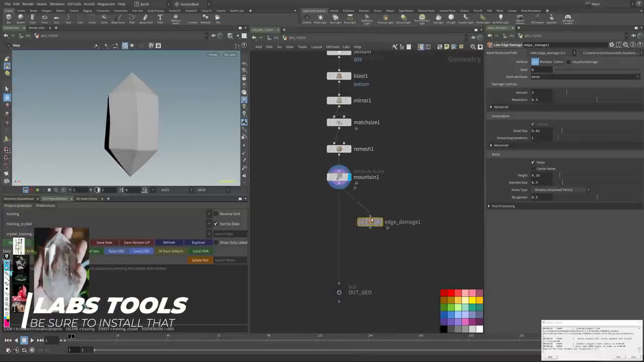Image resolution: width=644 pixels, height=362 pixels.
Task: Pick the red swatch from the color palette
Action: click(443, 292)
